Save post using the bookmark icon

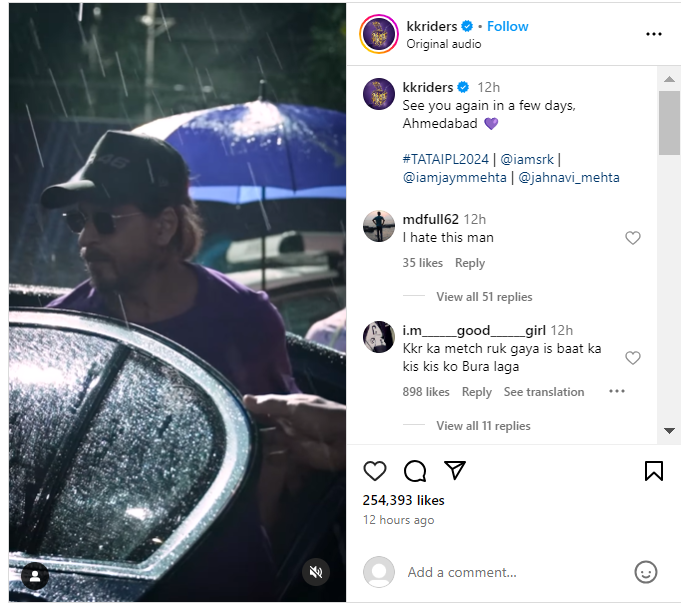click(x=653, y=471)
